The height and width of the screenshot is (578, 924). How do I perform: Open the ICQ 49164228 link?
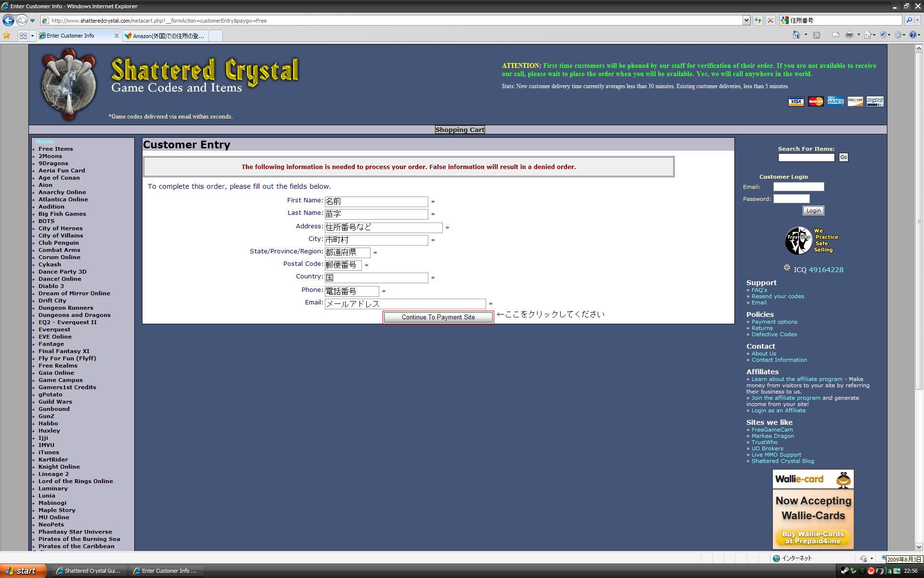[826, 270]
